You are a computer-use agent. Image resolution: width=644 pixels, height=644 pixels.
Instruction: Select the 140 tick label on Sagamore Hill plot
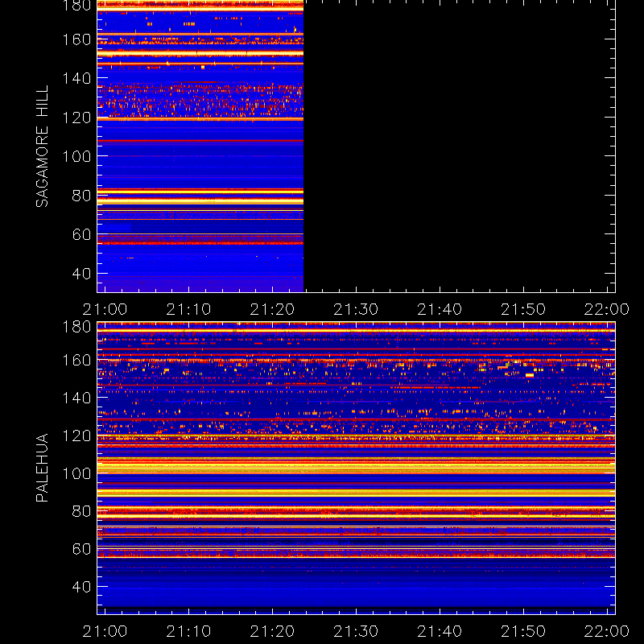[x=76, y=78]
